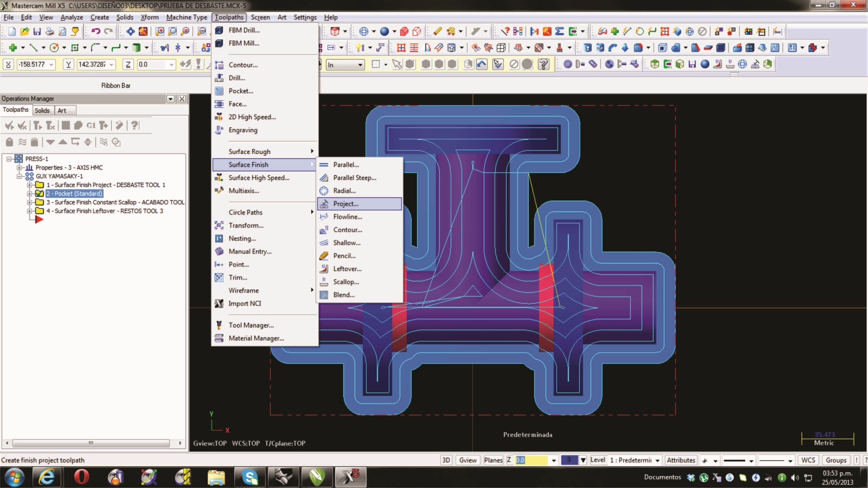Choose Pencil finish toolpath
The image size is (868, 488).
pyautogui.click(x=344, y=256)
